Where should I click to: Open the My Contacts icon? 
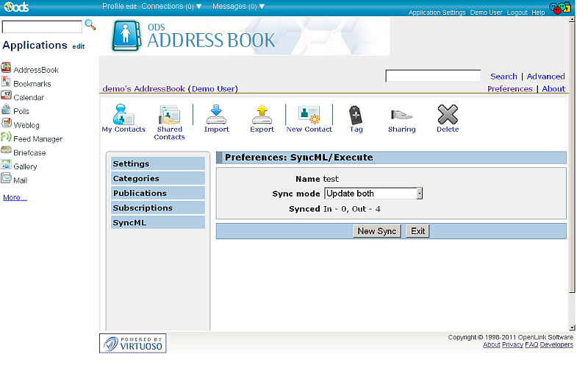coord(123,115)
